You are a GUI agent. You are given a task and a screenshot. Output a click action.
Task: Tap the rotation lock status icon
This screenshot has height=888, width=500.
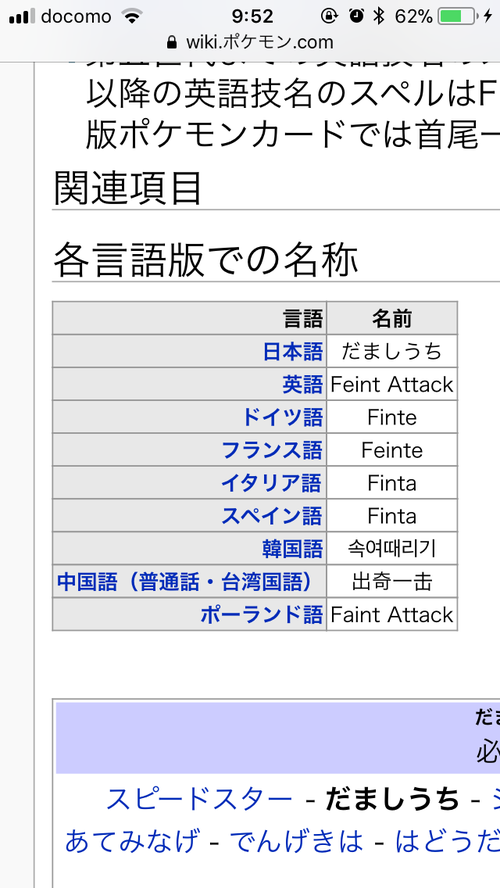[329, 16]
